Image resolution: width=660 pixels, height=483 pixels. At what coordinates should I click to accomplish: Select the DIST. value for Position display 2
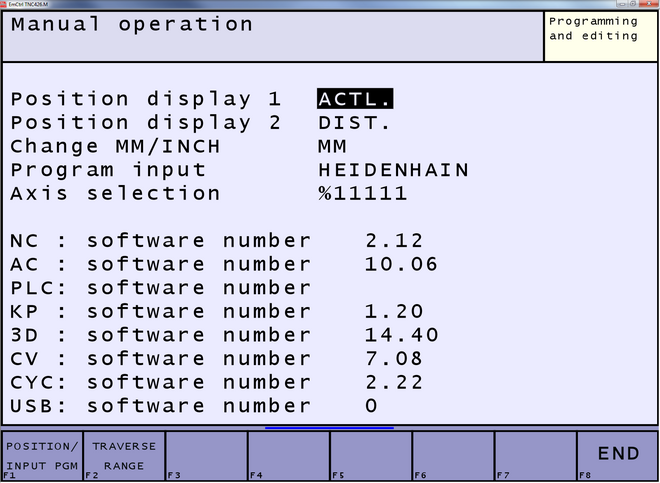354,123
